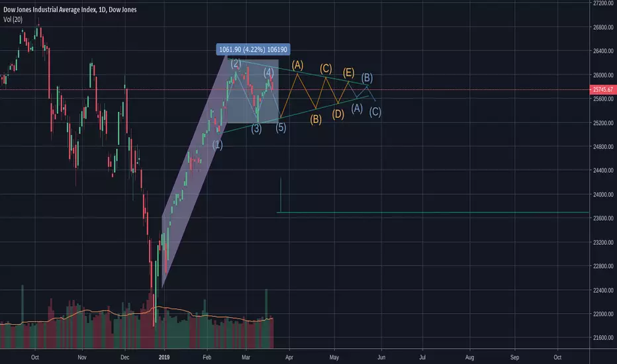The width and height of the screenshot is (617, 364).
Task: Select the 2019 label on time axis
Action: pyautogui.click(x=164, y=357)
